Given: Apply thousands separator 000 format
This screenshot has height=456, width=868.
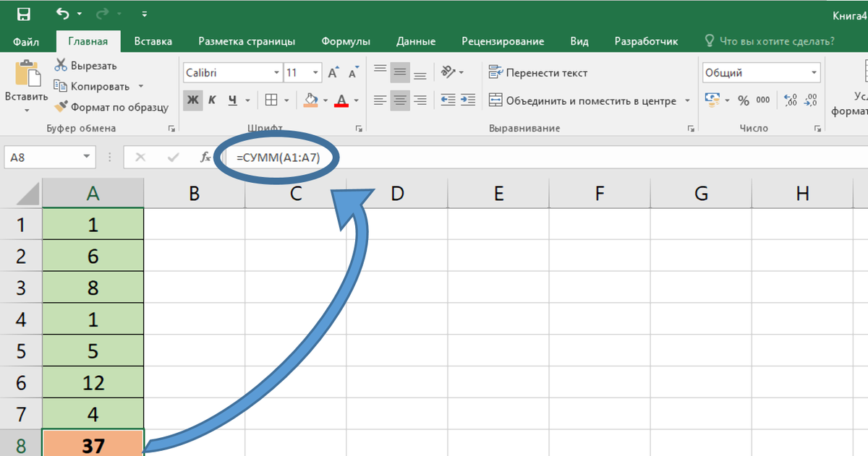Looking at the screenshot, I should click(x=763, y=100).
